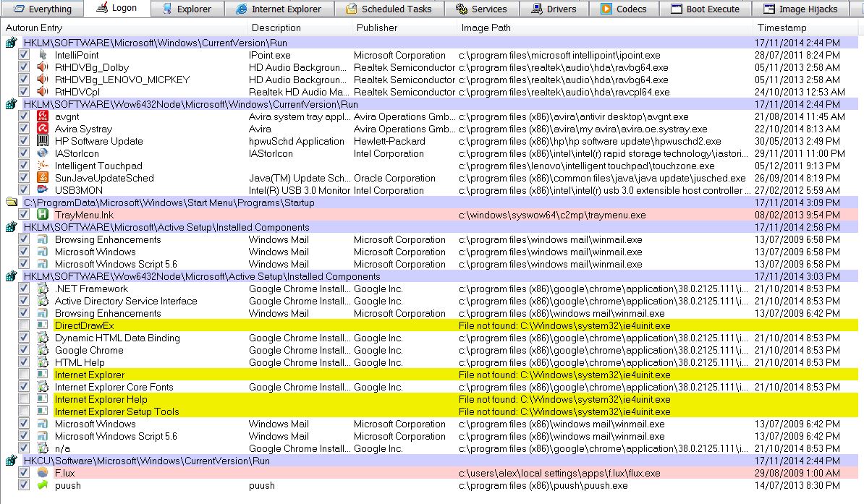Uncheck the HP Software Update checkbox

24,141
